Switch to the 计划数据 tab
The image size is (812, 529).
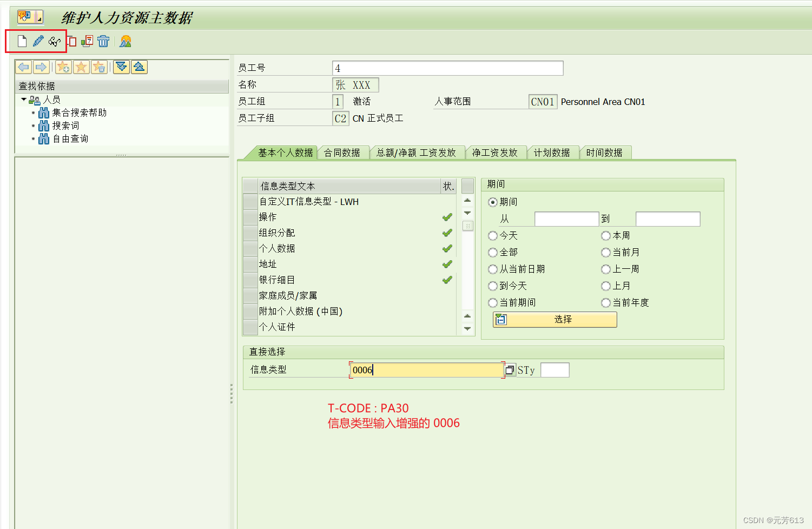point(552,153)
